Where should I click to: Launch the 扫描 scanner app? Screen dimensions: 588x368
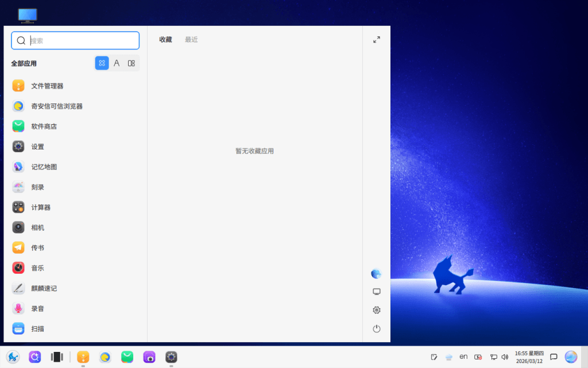coord(75,329)
